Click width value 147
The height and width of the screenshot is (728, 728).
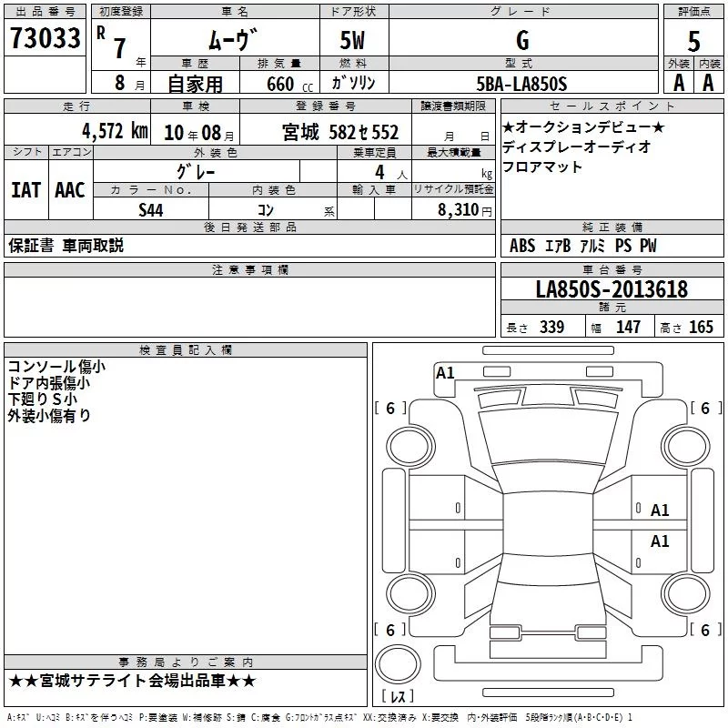coord(629,327)
